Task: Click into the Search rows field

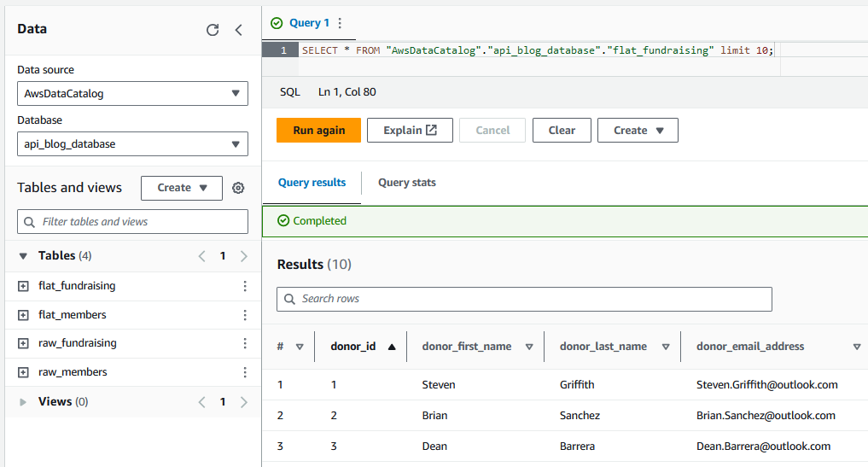Action: click(524, 299)
